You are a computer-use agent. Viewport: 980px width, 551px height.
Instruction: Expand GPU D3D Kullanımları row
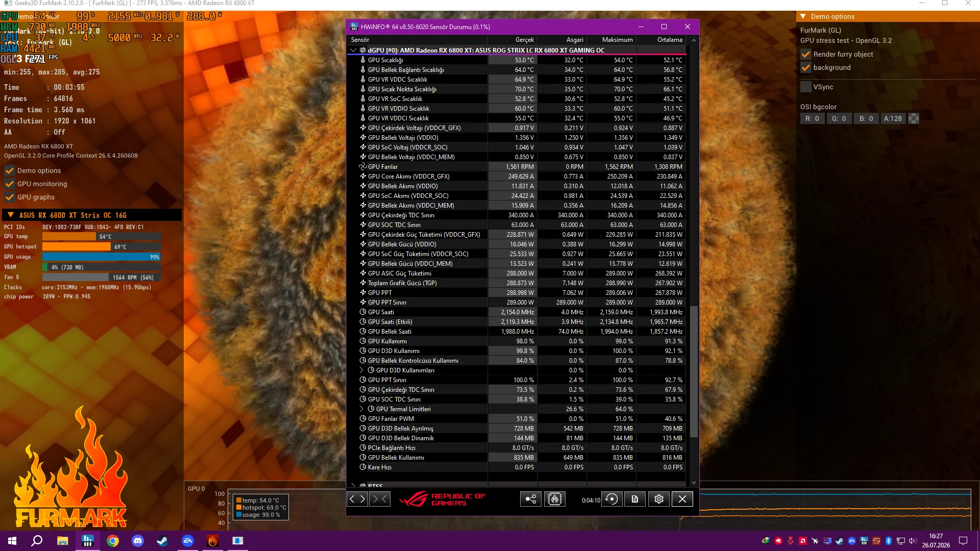click(x=362, y=370)
